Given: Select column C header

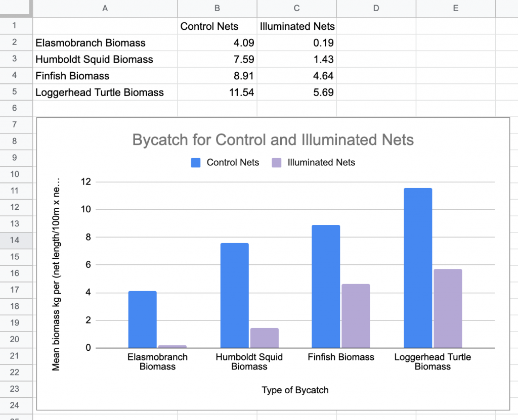Looking at the screenshot, I should (x=296, y=8).
